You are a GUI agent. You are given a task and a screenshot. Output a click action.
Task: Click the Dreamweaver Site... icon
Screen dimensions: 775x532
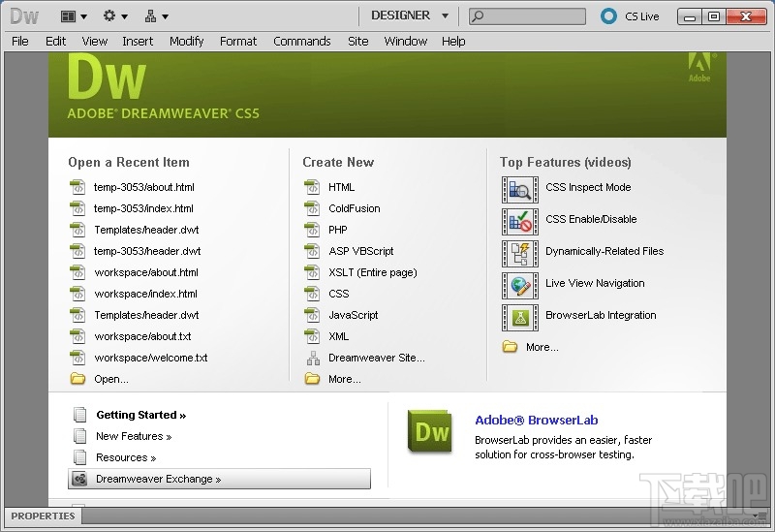coord(313,358)
